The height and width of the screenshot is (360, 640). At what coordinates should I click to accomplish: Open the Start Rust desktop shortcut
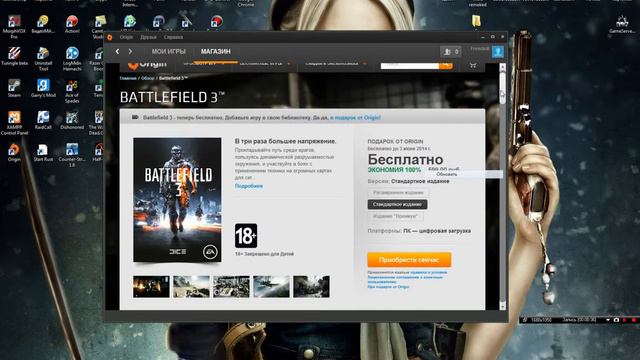pos(43,152)
